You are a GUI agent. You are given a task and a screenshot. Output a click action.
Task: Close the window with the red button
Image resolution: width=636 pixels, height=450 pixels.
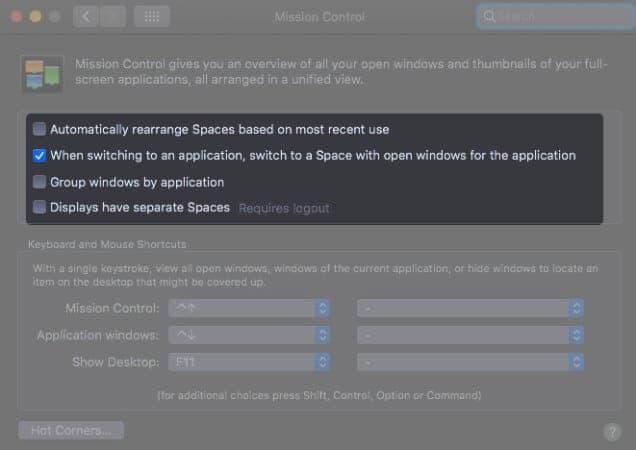pyautogui.click(x=16, y=17)
